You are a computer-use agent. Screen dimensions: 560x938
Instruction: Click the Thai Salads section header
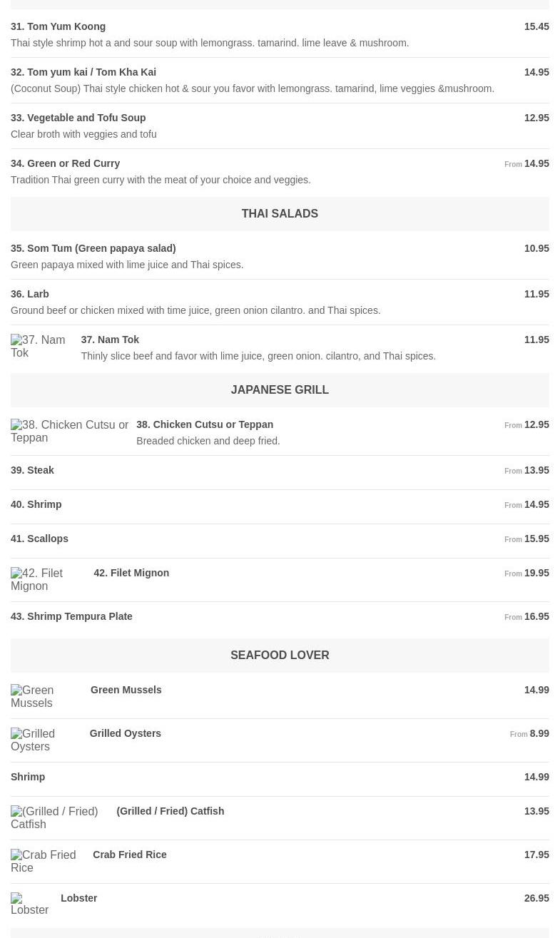[280, 214]
